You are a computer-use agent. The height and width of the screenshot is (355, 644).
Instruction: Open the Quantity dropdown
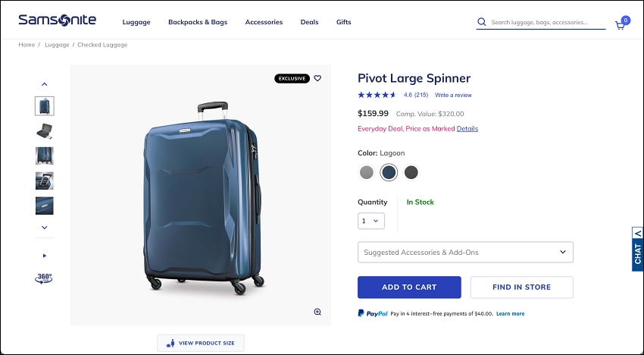click(x=371, y=221)
